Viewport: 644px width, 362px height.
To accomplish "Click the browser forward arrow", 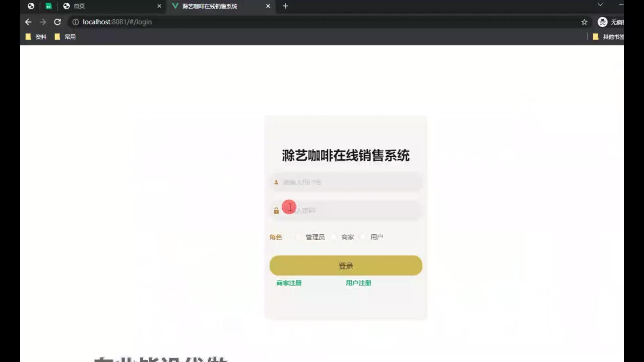I will (43, 22).
